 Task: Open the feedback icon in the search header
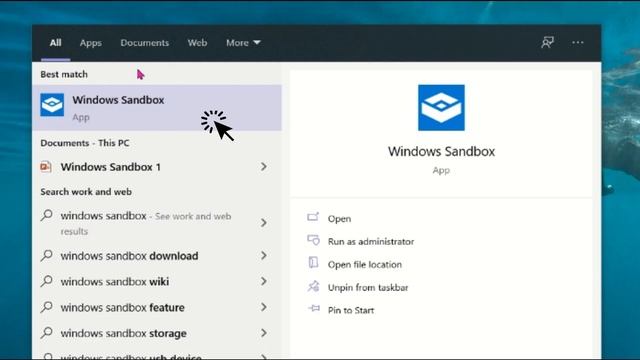point(547,42)
